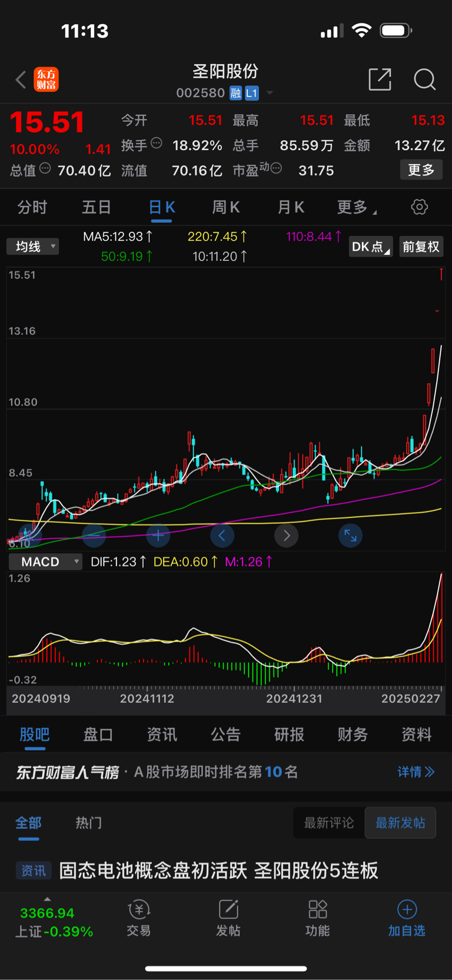Switch to 盘口 tab
The height and width of the screenshot is (980, 452).
pyautogui.click(x=98, y=734)
